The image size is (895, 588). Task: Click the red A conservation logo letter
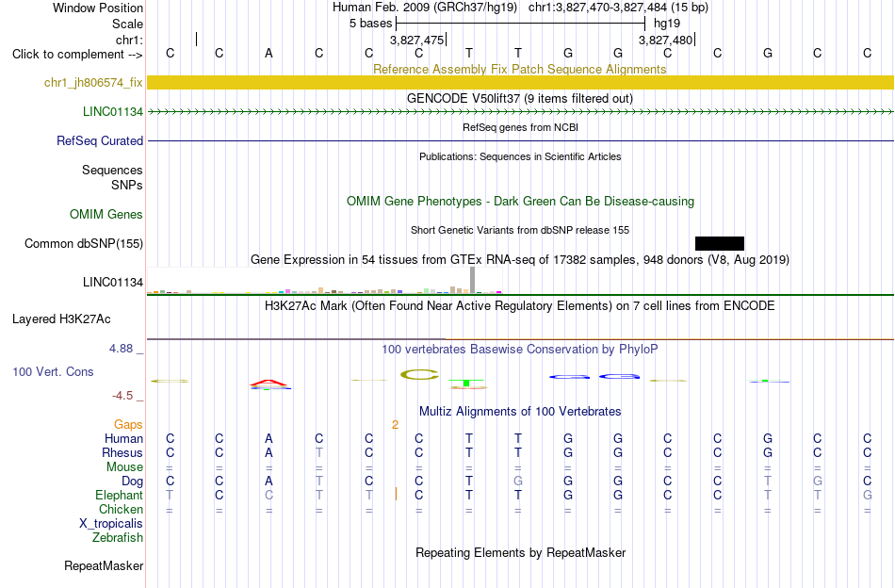pyautogui.click(x=268, y=382)
